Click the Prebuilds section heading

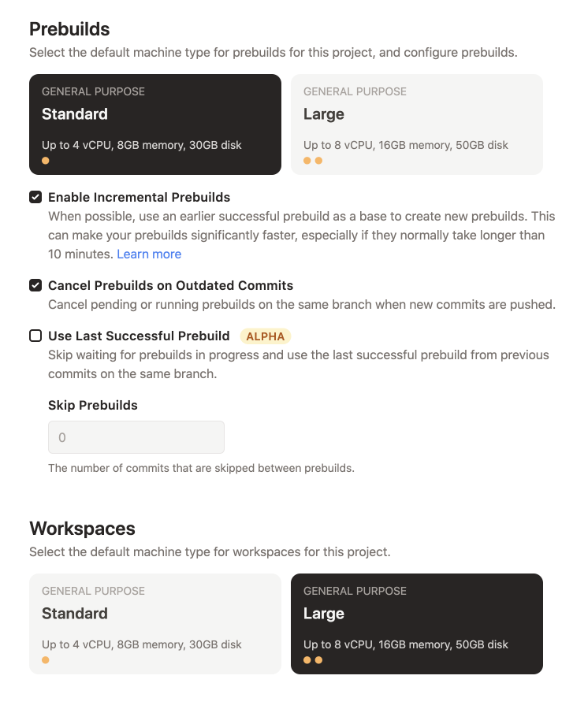[69, 29]
